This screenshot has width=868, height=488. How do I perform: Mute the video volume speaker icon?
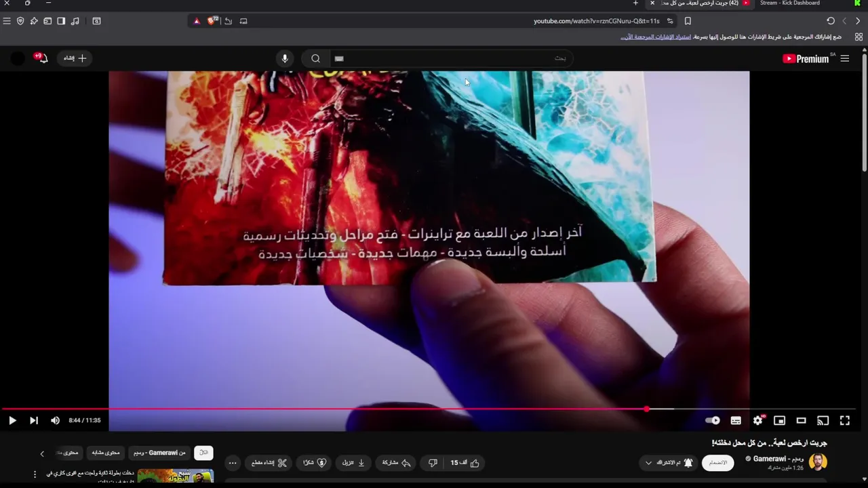click(55, 420)
